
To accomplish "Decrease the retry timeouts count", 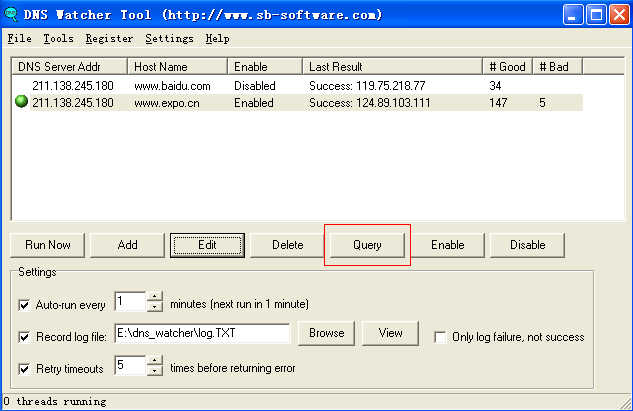I will coord(154,371).
